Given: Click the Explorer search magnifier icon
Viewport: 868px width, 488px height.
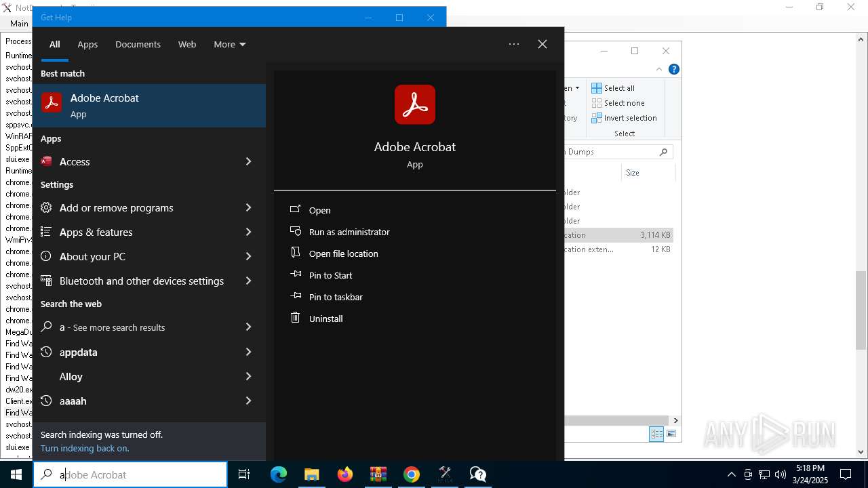Looking at the screenshot, I should click(664, 152).
